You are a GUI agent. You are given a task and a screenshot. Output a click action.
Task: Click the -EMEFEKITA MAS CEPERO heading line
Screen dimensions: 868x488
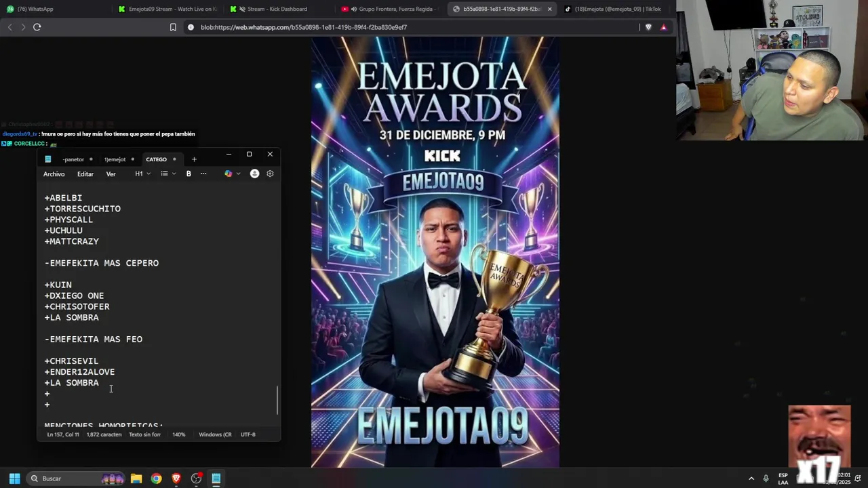pos(102,263)
